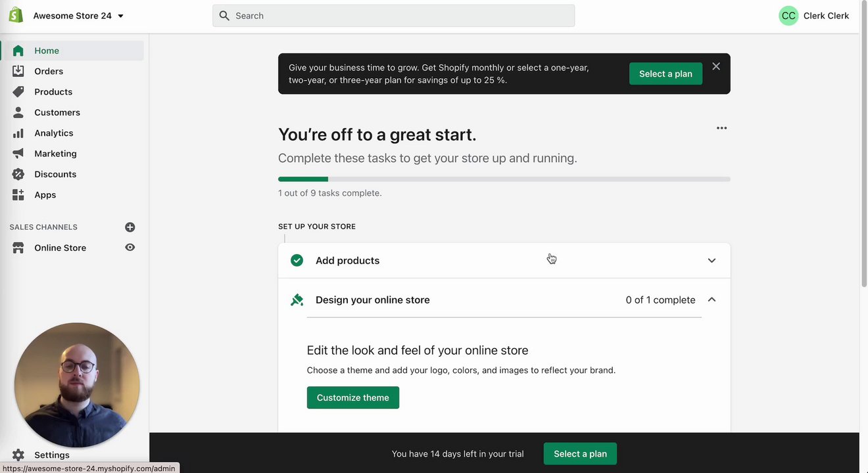Image resolution: width=868 pixels, height=473 pixels.
Task: Click the Shopify bag logo
Action: click(x=16, y=16)
